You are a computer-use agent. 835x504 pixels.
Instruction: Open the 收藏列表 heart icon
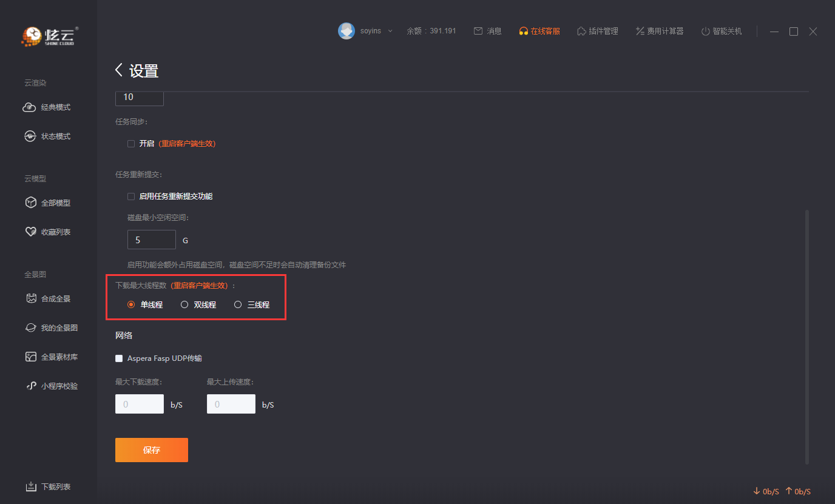pos(30,232)
